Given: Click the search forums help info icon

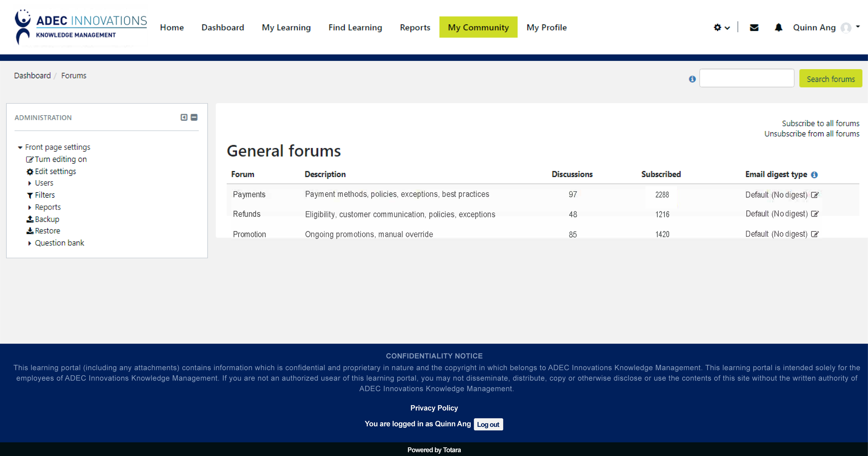Looking at the screenshot, I should [x=692, y=79].
